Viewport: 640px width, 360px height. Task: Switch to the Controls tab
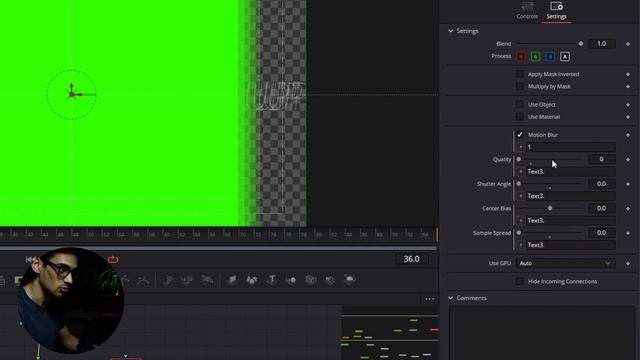pyautogui.click(x=527, y=11)
